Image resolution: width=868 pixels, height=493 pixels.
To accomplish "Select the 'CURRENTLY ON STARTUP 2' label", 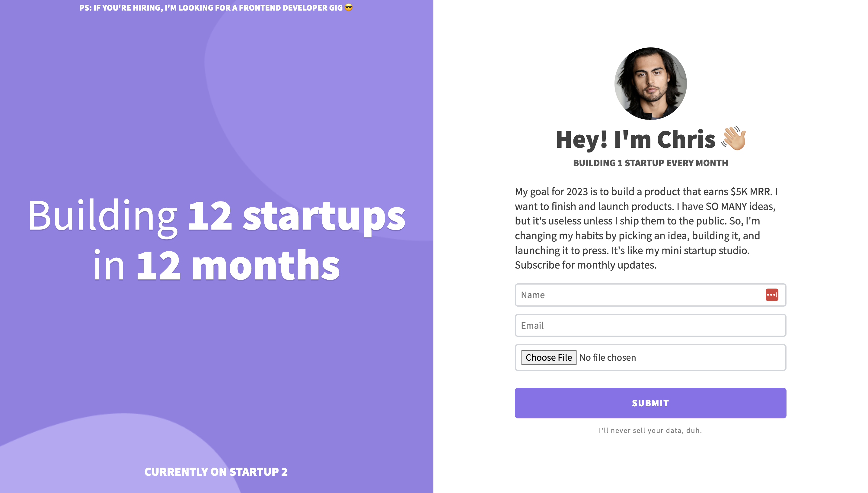I will click(216, 471).
